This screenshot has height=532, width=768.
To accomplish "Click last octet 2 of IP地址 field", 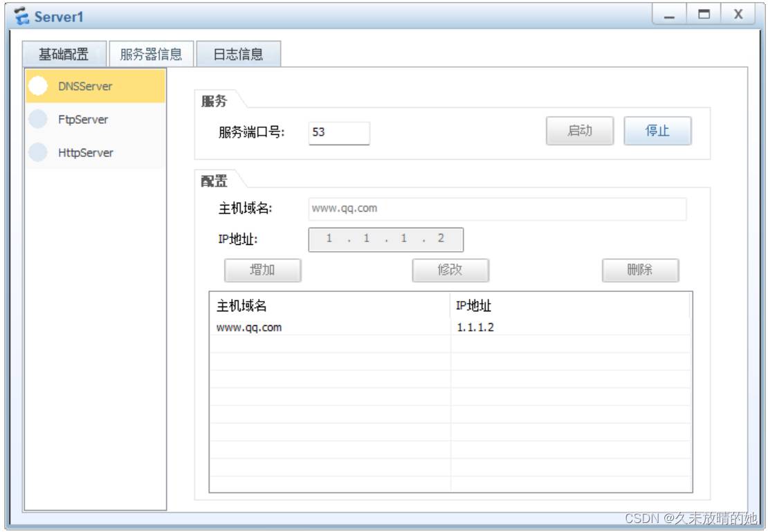I will tap(441, 239).
